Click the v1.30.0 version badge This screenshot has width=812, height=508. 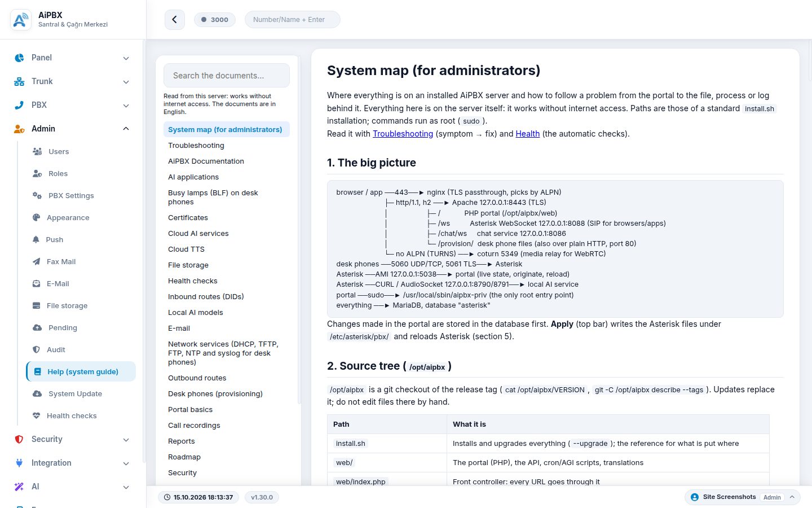click(262, 497)
